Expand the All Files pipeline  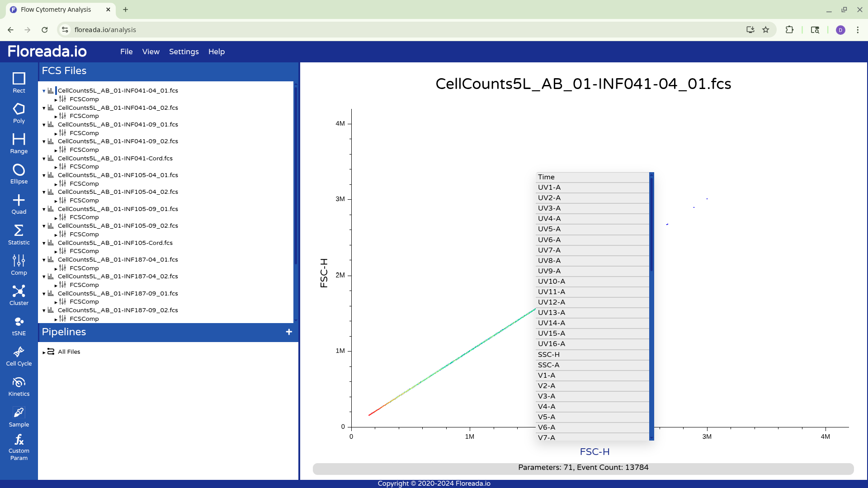[44, 352]
